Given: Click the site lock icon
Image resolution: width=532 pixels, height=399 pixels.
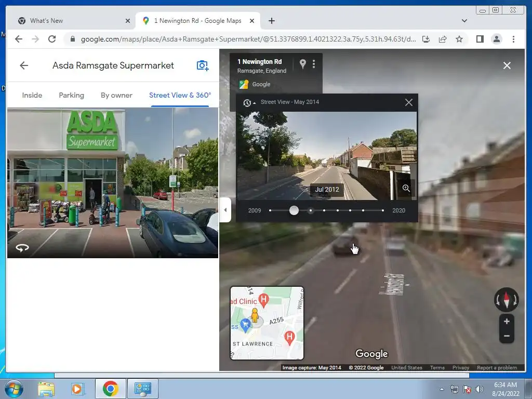Looking at the screenshot, I should (x=72, y=39).
